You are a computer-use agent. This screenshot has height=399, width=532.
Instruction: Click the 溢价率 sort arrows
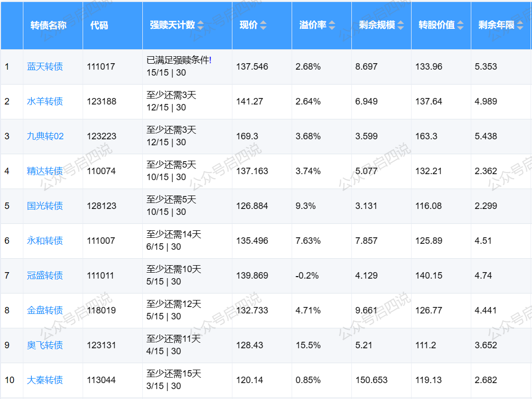(x=332, y=25)
